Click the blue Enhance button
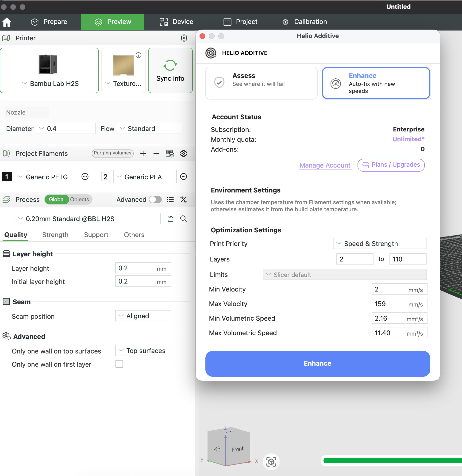This screenshot has height=476, width=462. tap(317, 364)
